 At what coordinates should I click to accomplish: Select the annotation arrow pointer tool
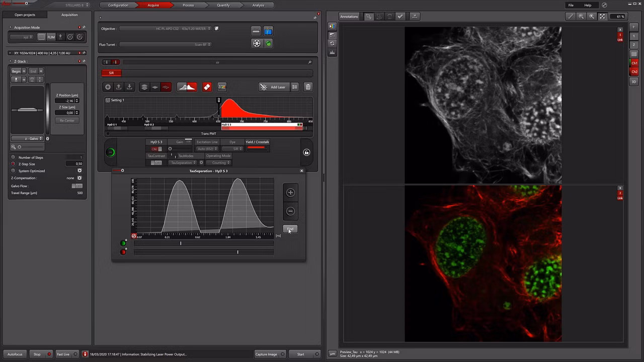pos(369,17)
